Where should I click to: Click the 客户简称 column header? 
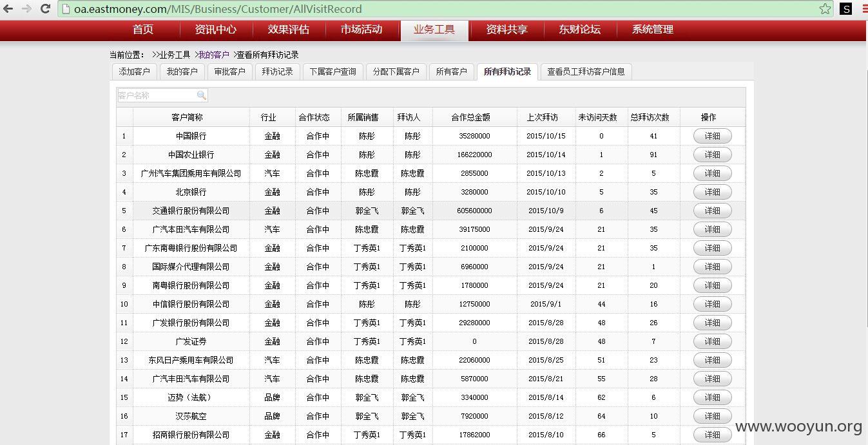191,117
